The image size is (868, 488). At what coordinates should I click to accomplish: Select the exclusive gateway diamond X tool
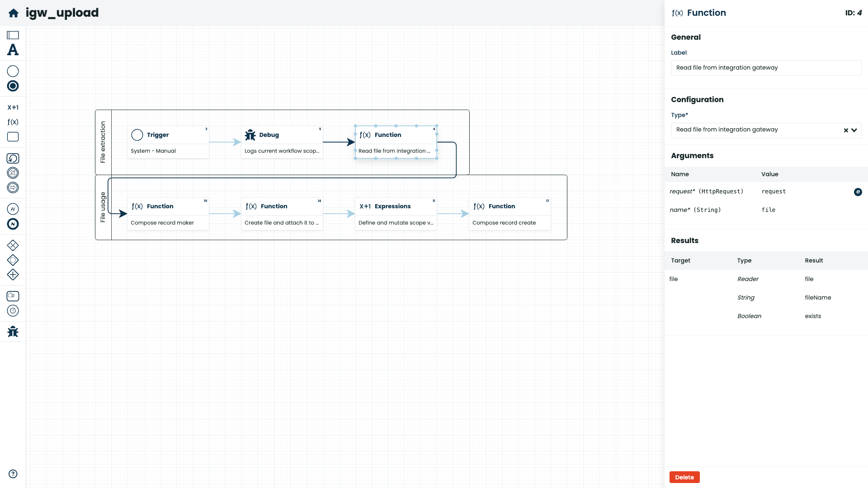point(13,245)
